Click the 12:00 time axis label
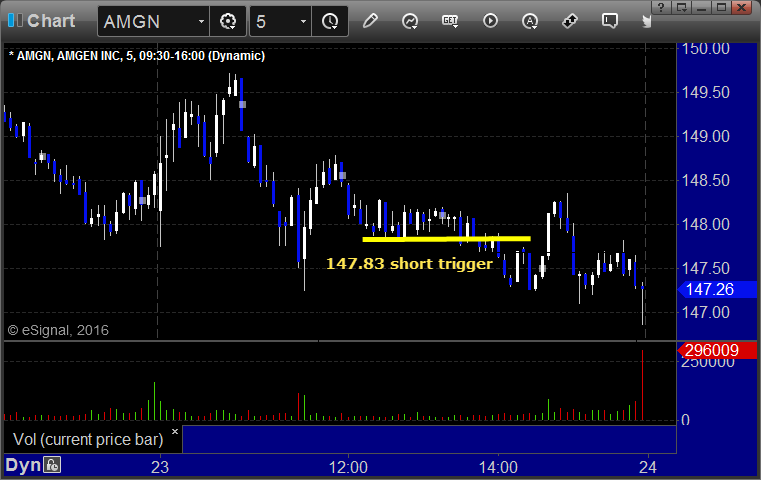Screen dimensions: 761x480 click(348, 467)
